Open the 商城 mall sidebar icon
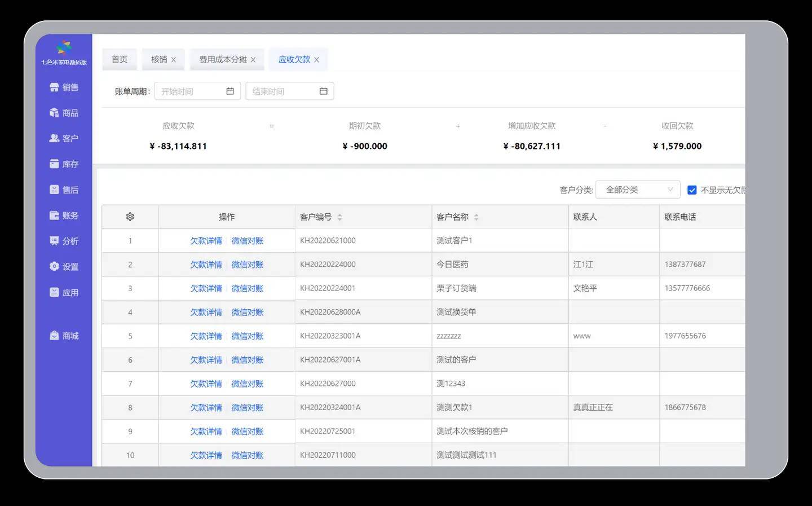The image size is (812, 506). point(54,336)
